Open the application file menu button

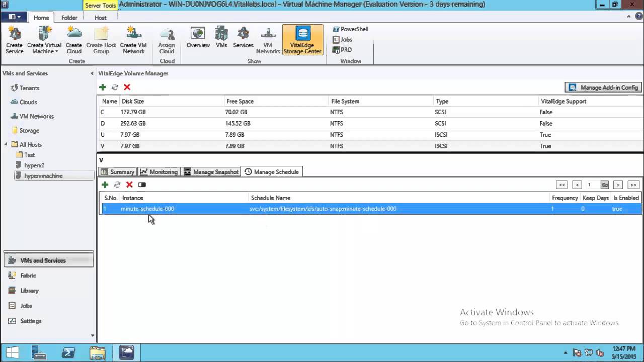pyautogui.click(x=14, y=17)
